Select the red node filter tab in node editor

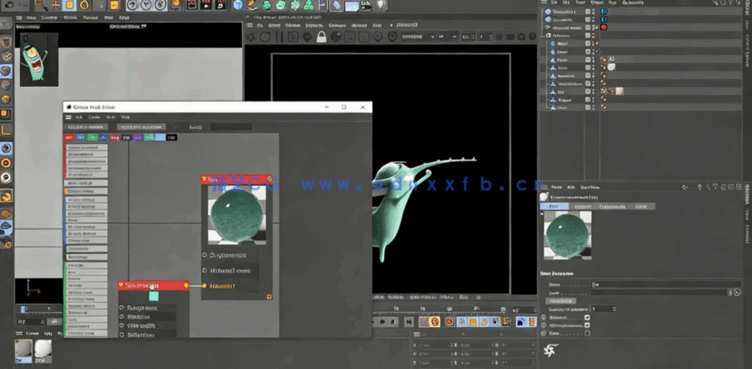69,138
